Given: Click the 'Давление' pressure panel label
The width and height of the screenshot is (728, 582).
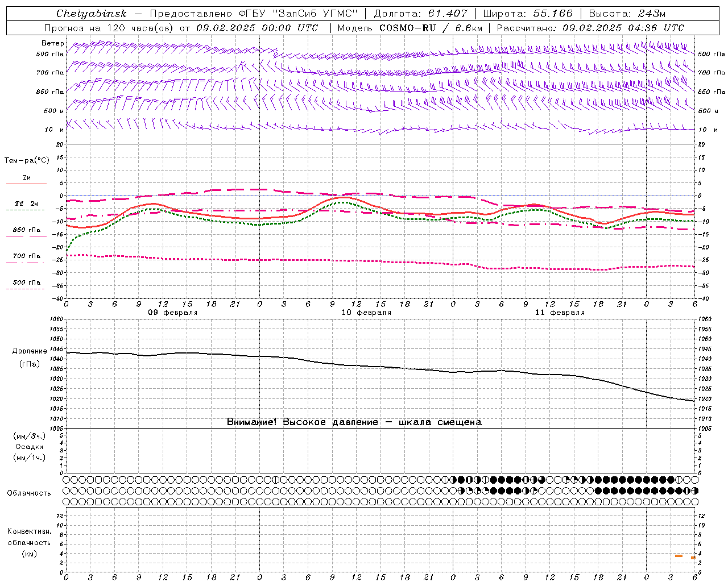Looking at the screenshot, I should click(30, 351).
